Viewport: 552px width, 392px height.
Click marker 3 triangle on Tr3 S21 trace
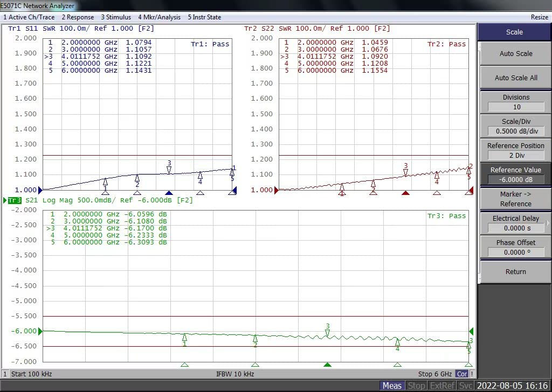[x=327, y=334]
